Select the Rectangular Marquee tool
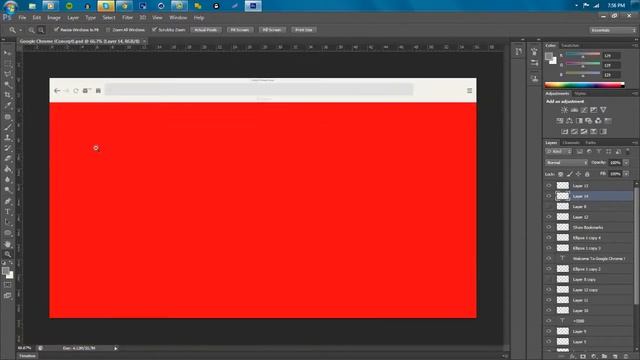 pyautogui.click(x=8, y=64)
